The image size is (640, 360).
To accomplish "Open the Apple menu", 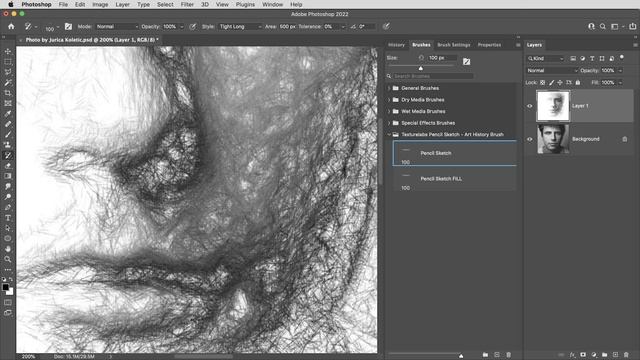I will coord(11,4).
